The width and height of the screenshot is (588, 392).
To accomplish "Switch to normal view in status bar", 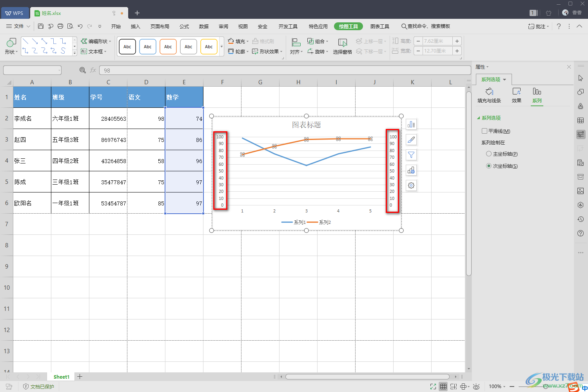I will pos(443,387).
